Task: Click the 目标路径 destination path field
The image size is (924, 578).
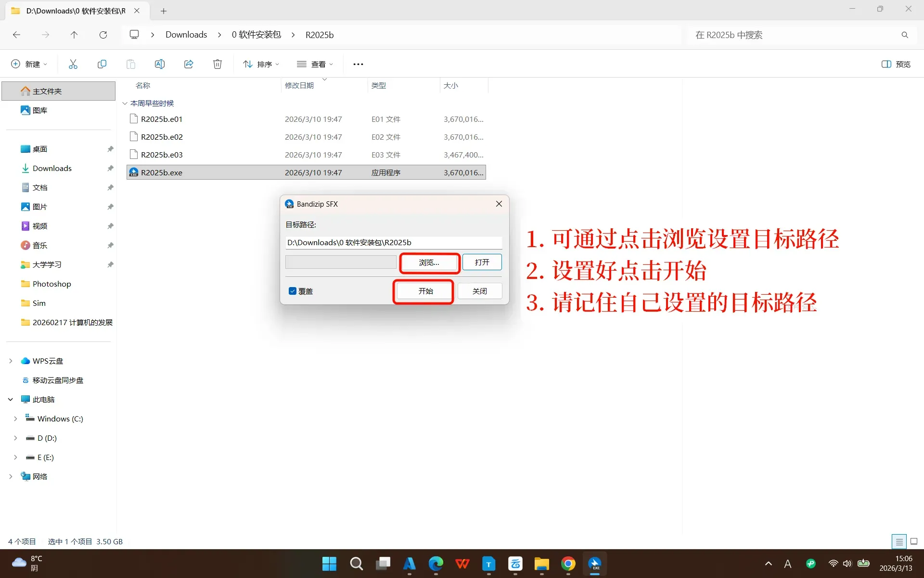Action: pyautogui.click(x=393, y=242)
